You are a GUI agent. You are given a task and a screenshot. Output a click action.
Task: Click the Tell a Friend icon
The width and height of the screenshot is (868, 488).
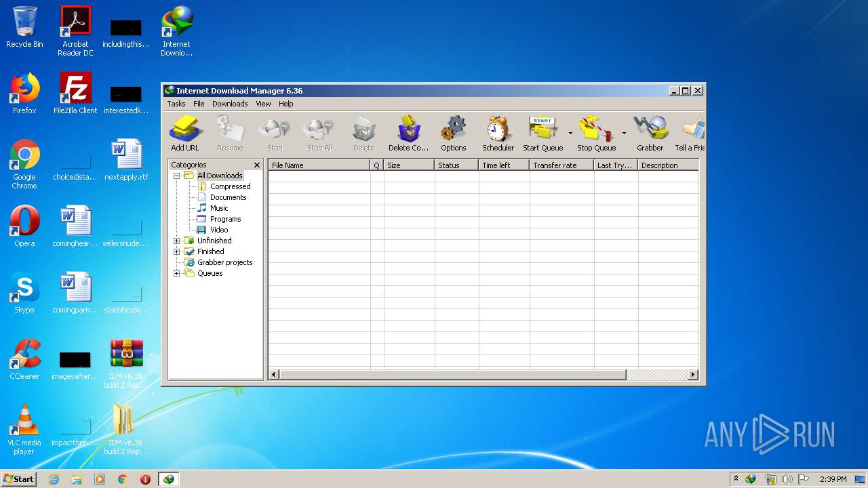tap(690, 134)
